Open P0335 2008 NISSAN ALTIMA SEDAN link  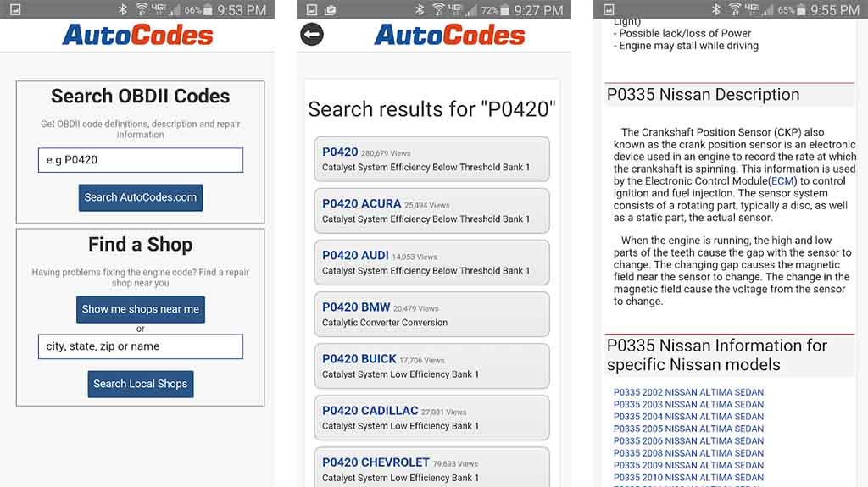[688, 453]
